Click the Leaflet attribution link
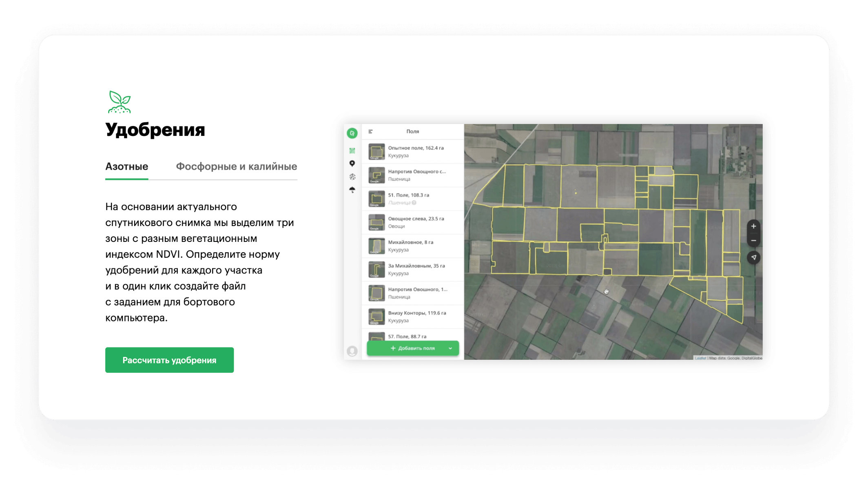This screenshot has width=868, height=485. pyautogui.click(x=700, y=357)
